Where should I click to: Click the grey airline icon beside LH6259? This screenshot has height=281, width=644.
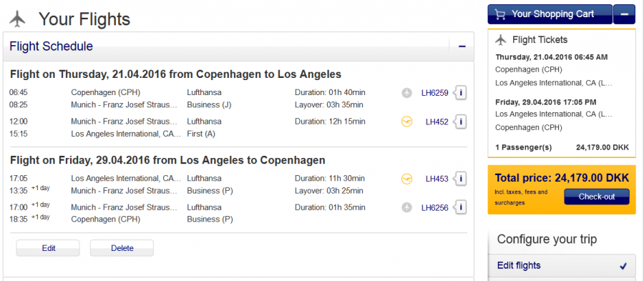coord(406,93)
